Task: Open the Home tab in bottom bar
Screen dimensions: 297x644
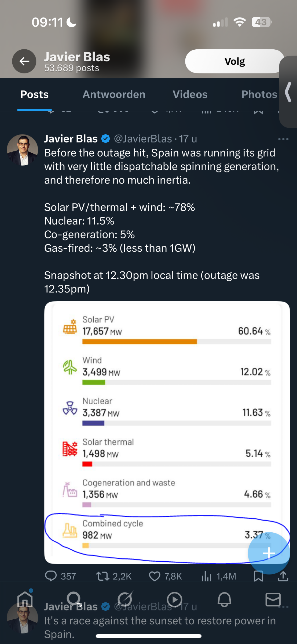Action: [x=25, y=599]
